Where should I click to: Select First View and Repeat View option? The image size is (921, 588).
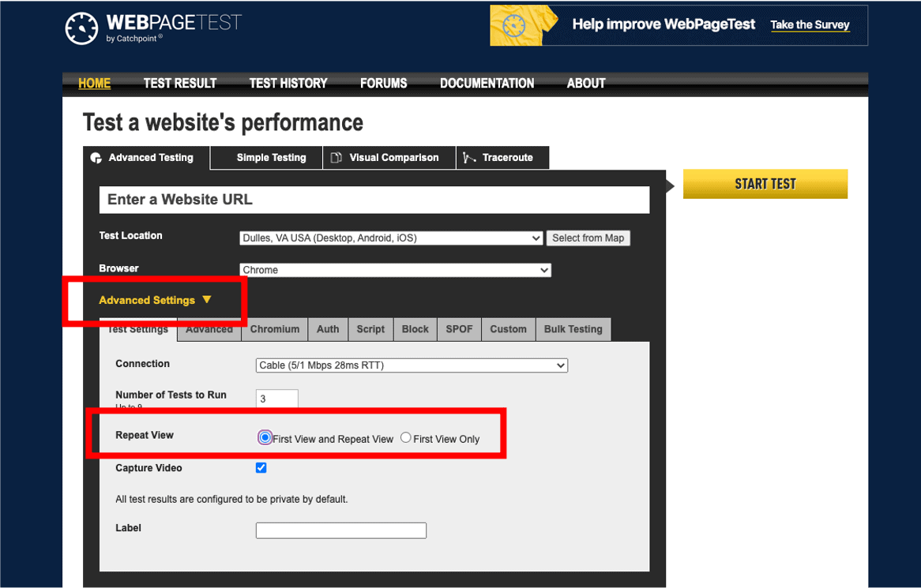click(265, 438)
